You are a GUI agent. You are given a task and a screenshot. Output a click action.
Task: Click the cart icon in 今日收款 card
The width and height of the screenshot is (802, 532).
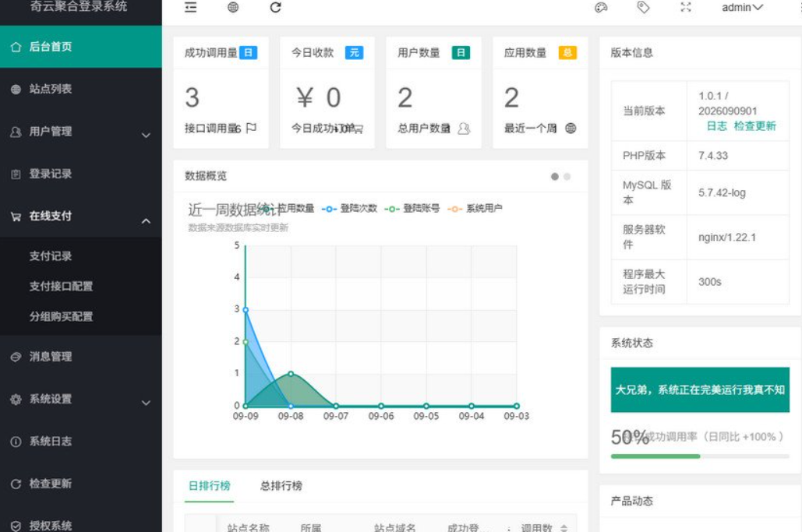358,129
